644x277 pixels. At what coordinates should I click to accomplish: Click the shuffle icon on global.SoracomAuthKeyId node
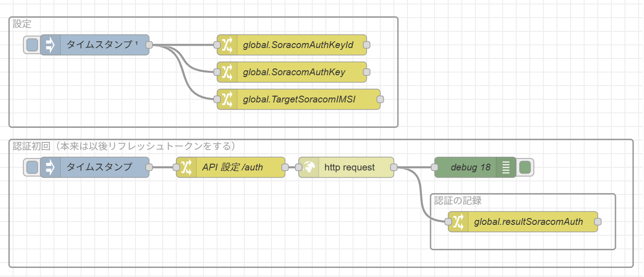[x=227, y=45]
